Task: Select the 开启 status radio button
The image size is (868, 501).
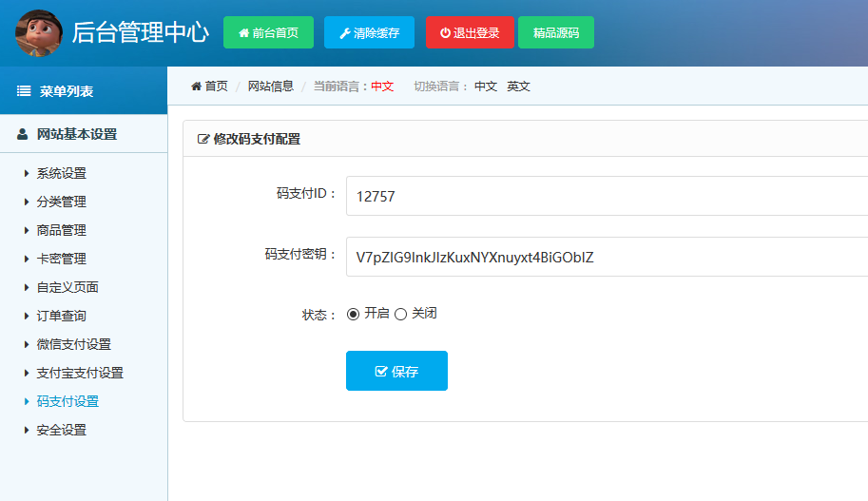Action: pyautogui.click(x=354, y=315)
